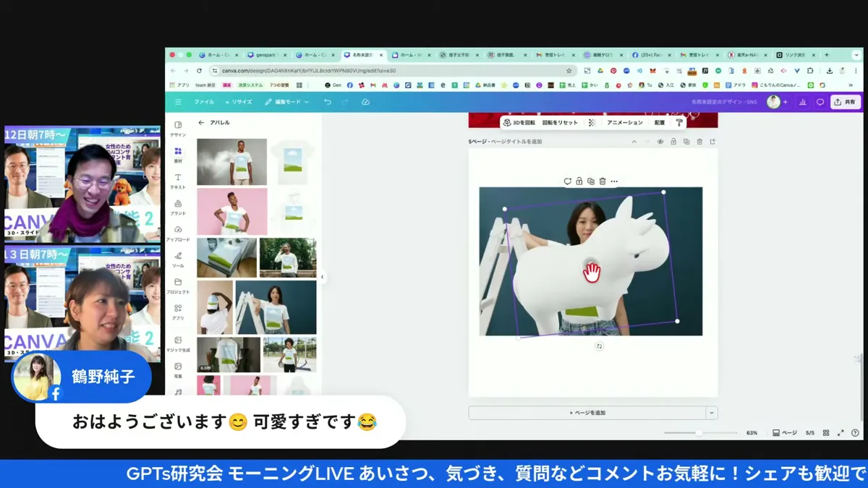Click the copy style paint-roller icon
The image size is (868, 488).
coord(678,123)
